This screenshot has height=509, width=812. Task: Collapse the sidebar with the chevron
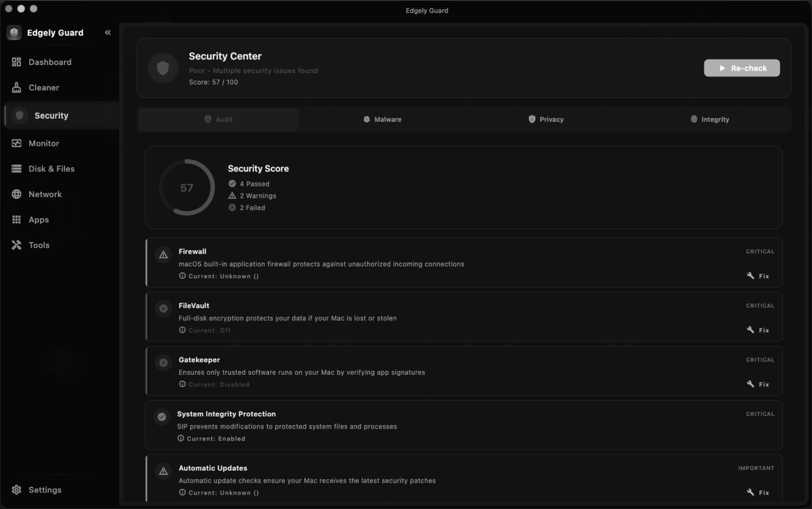click(x=107, y=33)
